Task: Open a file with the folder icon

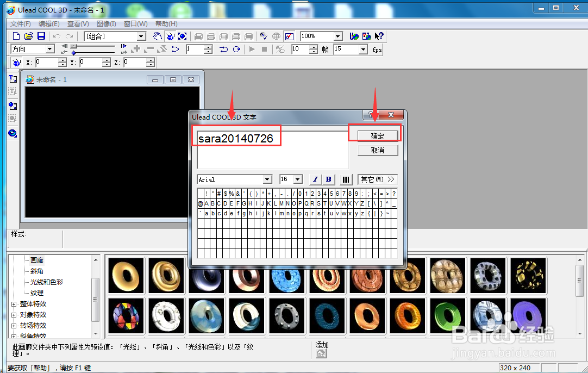Action: point(28,36)
